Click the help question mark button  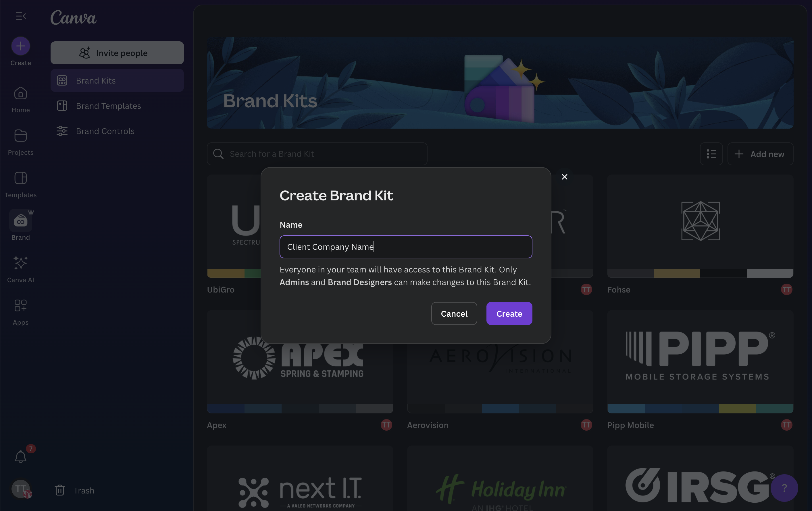pos(784,488)
